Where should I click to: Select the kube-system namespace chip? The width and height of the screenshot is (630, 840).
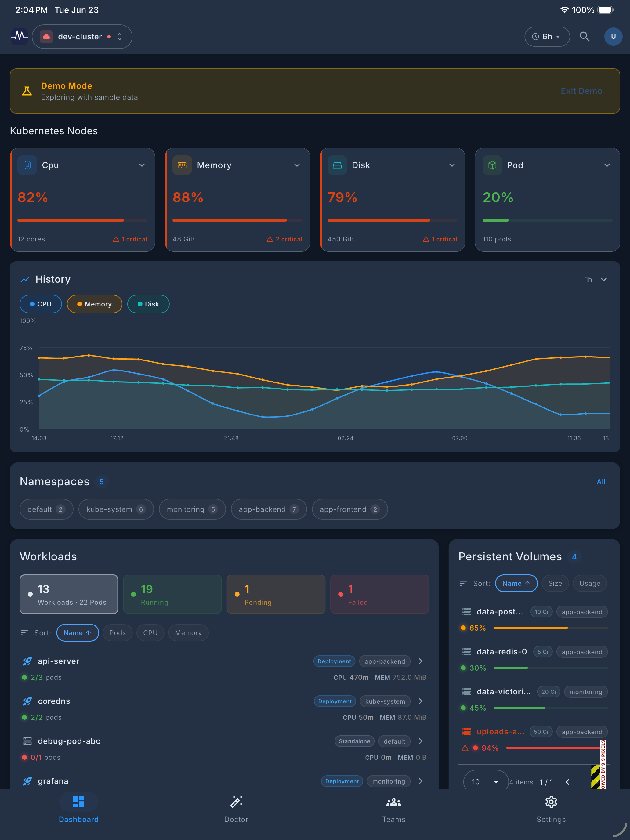pos(116,509)
